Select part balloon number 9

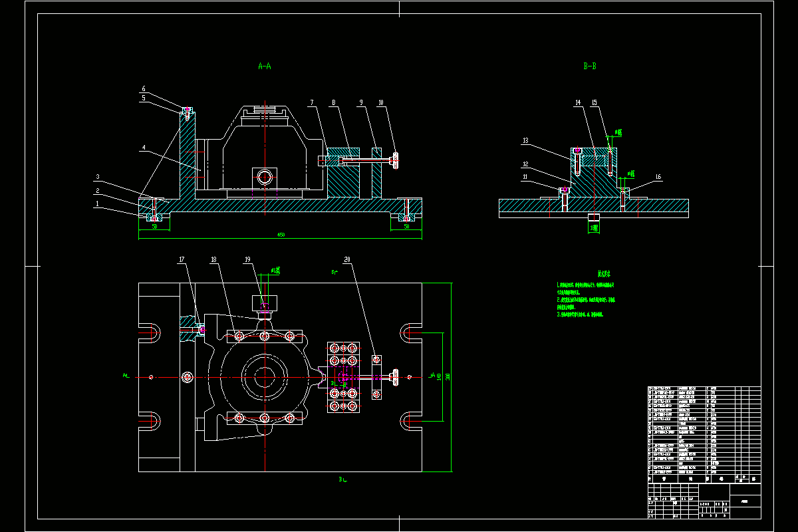click(x=360, y=102)
